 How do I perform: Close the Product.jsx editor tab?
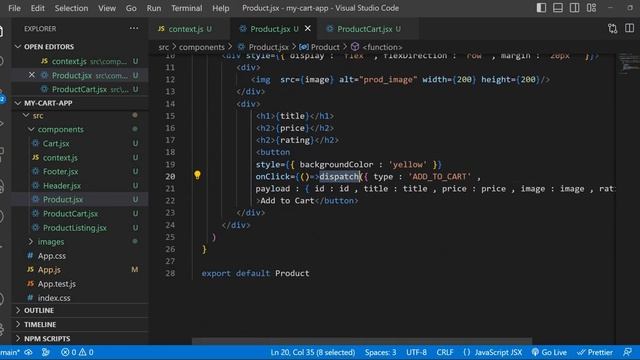(x=308, y=28)
